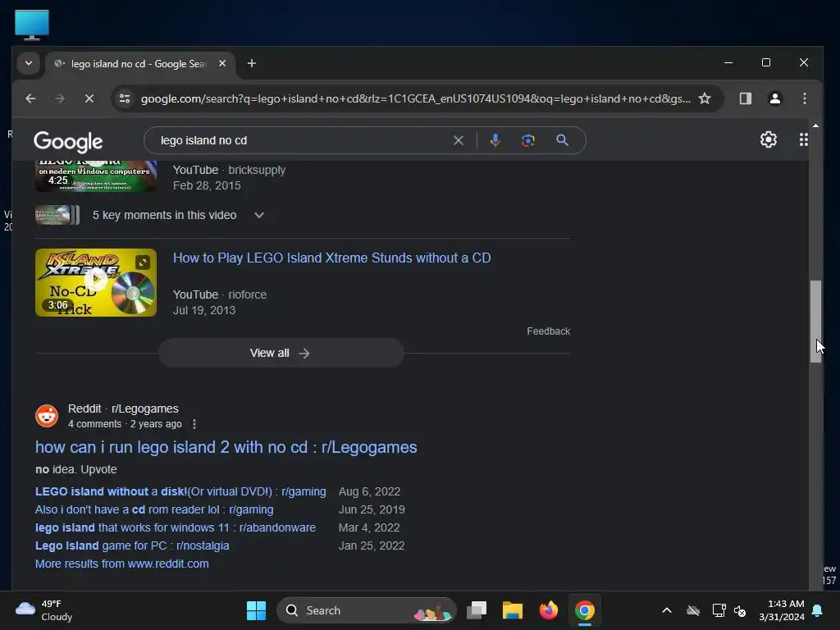Select the lego island no cd tab
Image resolution: width=840 pixels, height=630 pixels.
[139, 63]
